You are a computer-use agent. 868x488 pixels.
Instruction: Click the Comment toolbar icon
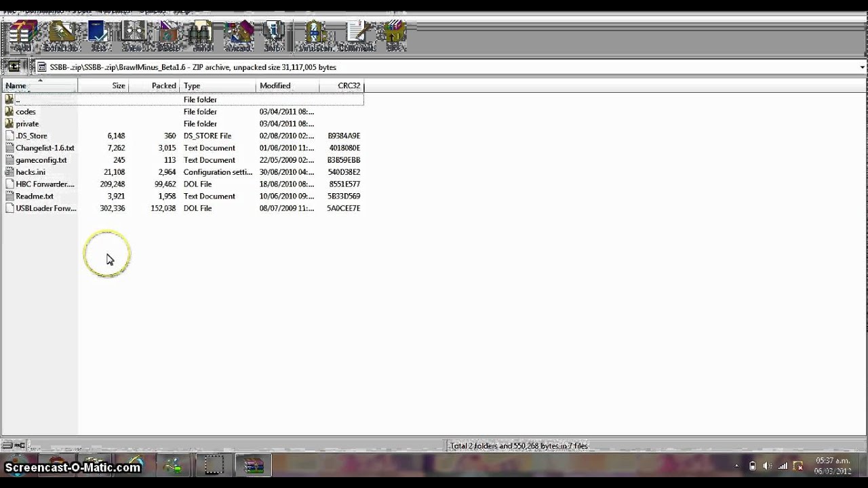[357, 35]
